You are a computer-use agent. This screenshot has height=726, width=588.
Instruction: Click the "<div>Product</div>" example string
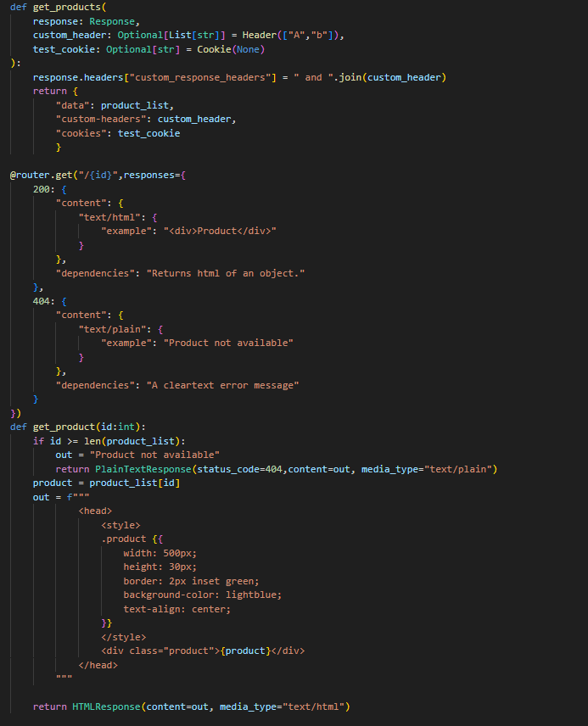tap(220, 231)
